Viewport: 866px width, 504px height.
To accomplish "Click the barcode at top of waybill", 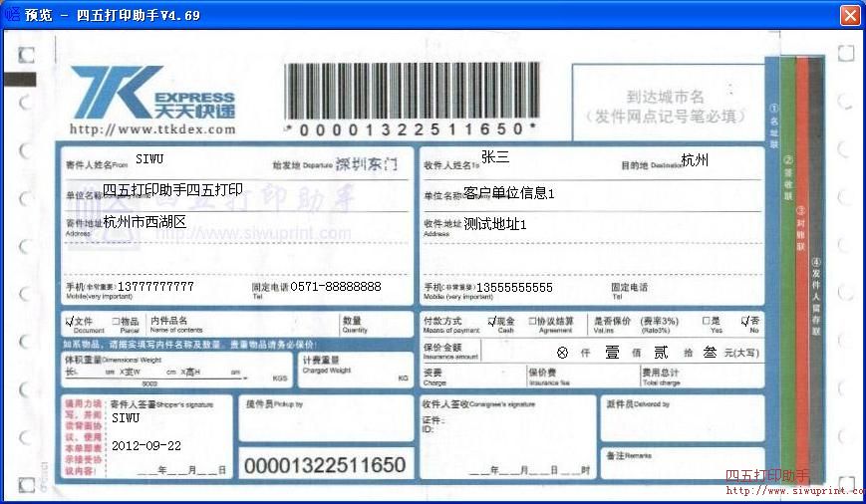I will click(410, 92).
